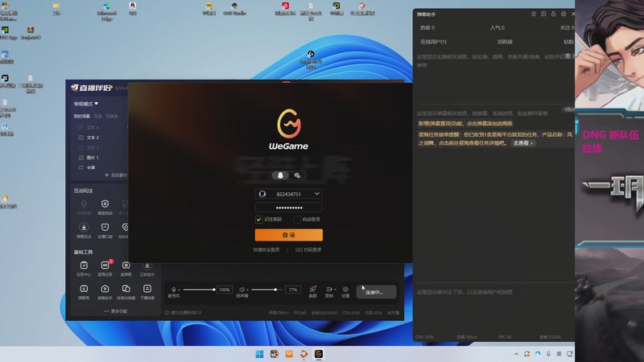The height and width of the screenshot is (362, 644).
Task: Select 我的场景 scene tab
Action: coord(82,116)
